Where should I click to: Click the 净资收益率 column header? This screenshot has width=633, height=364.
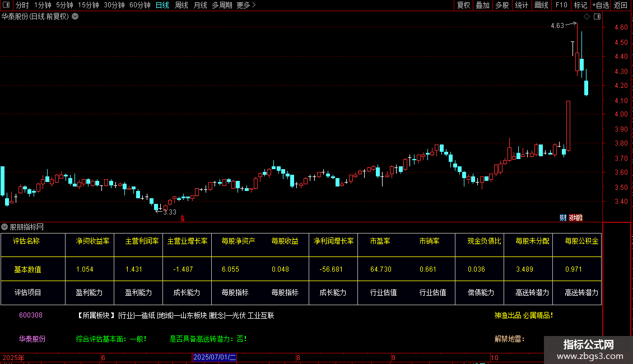[92, 241]
